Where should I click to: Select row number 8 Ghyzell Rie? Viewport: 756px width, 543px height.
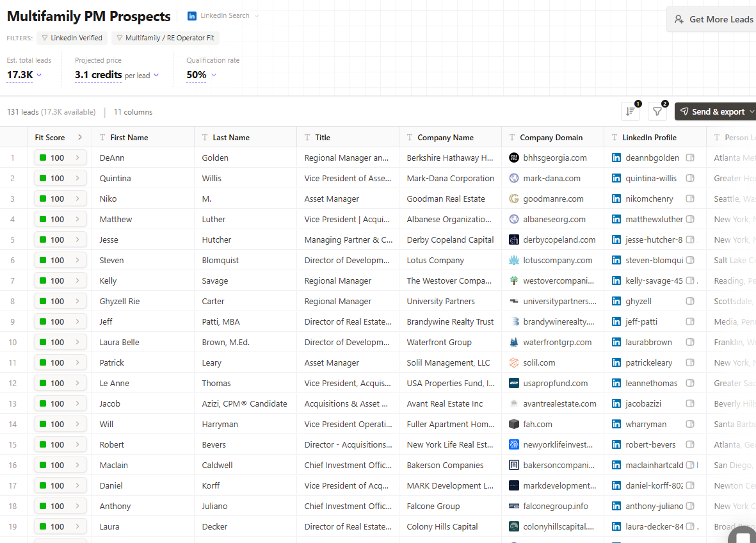coord(13,301)
